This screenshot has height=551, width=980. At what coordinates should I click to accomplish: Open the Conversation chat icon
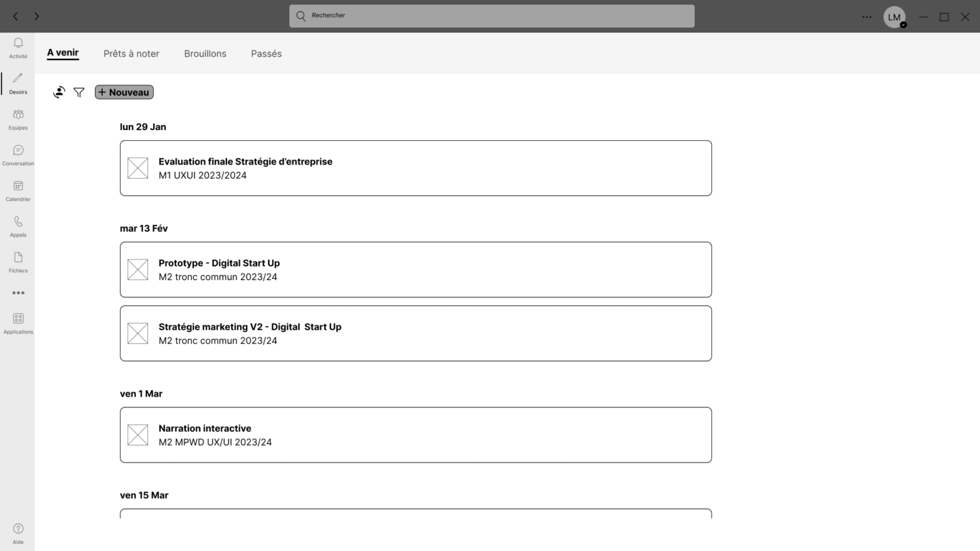click(x=18, y=151)
